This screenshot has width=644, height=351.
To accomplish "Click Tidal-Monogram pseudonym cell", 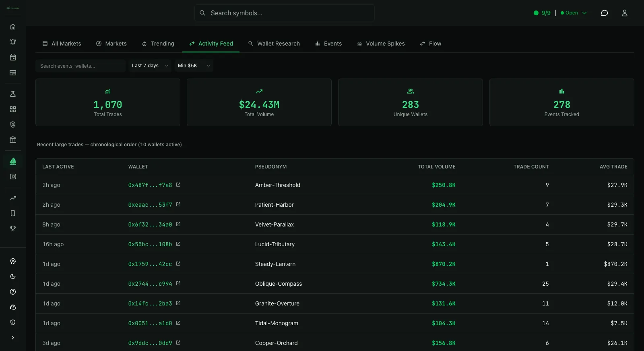I will click(x=277, y=323).
